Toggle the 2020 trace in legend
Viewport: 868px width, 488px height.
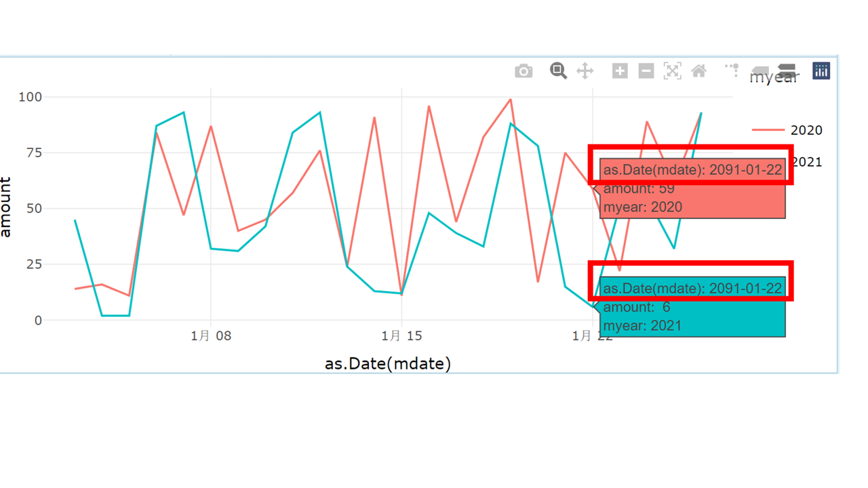787,130
